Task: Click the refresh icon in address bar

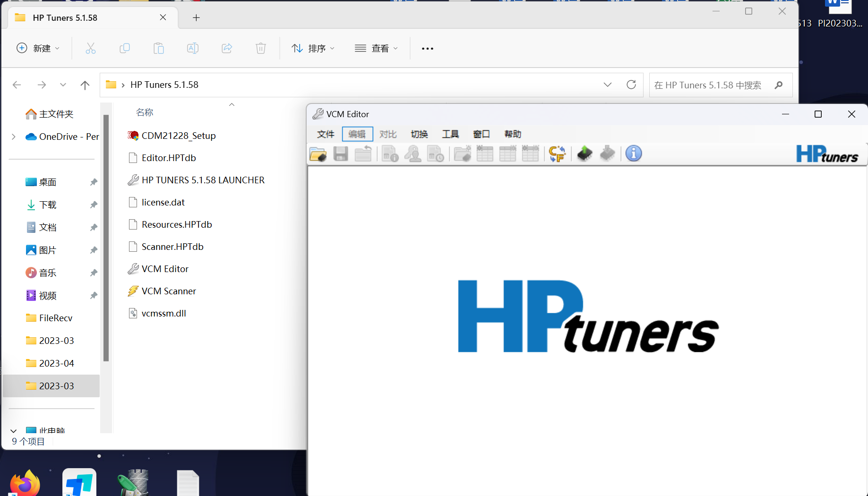Action: 631,85
